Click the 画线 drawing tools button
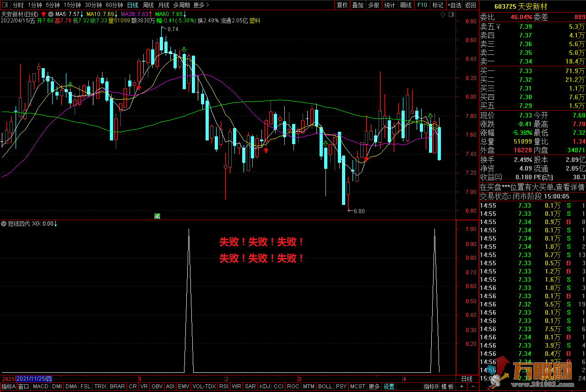Screen dimensions: 586x392 coord(406,5)
